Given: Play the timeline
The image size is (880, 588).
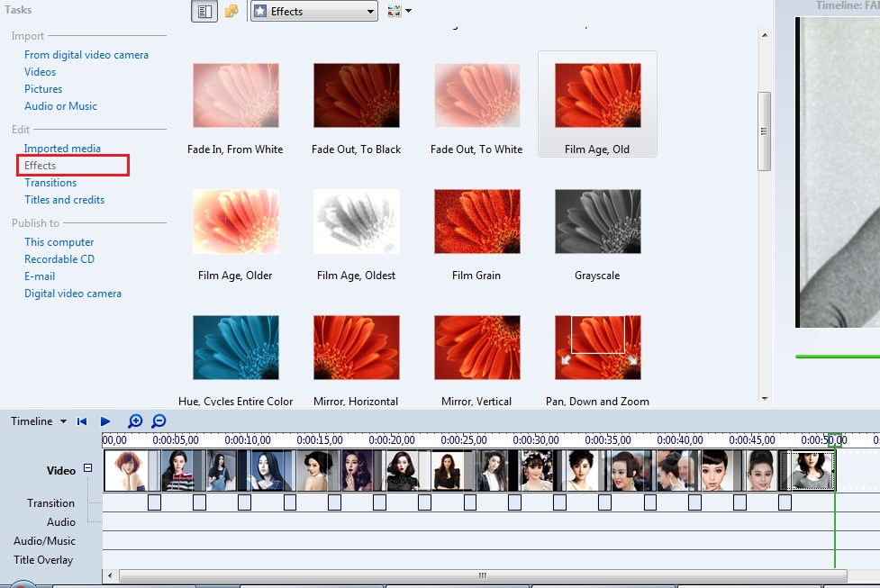Looking at the screenshot, I should (105, 421).
